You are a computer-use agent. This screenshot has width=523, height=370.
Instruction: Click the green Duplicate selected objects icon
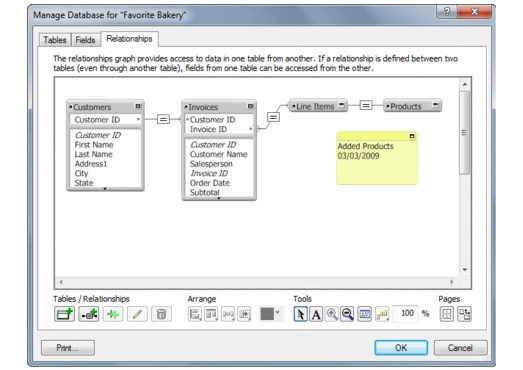[x=113, y=314]
